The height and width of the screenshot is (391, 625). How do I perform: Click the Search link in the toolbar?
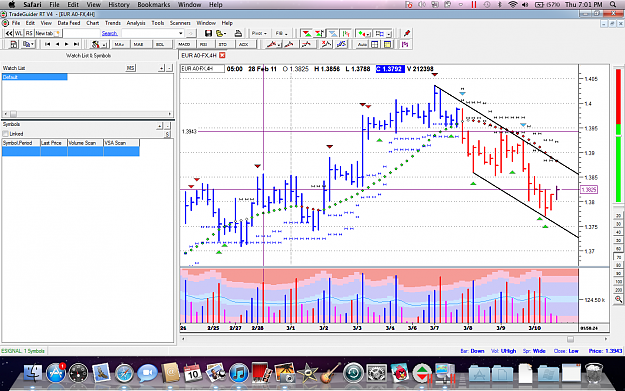[110, 33]
